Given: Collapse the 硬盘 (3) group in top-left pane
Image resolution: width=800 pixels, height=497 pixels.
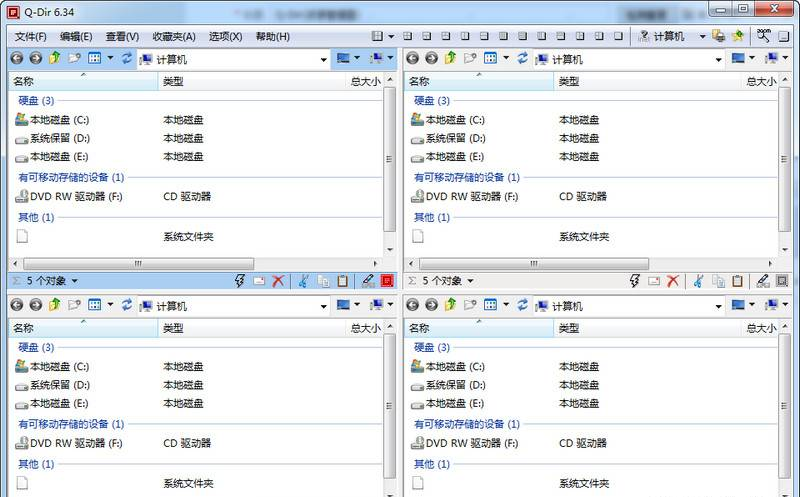Looking at the screenshot, I should coord(37,101).
